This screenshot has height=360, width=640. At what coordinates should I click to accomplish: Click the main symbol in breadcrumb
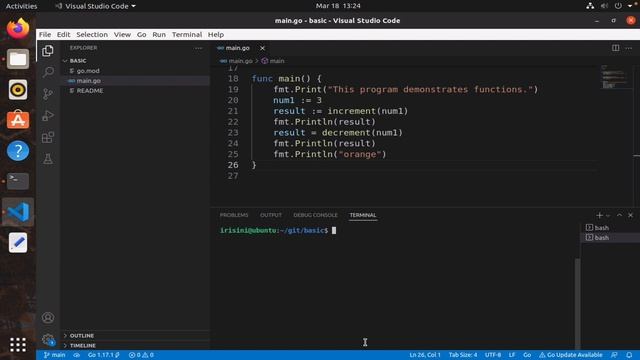click(277, 61)
